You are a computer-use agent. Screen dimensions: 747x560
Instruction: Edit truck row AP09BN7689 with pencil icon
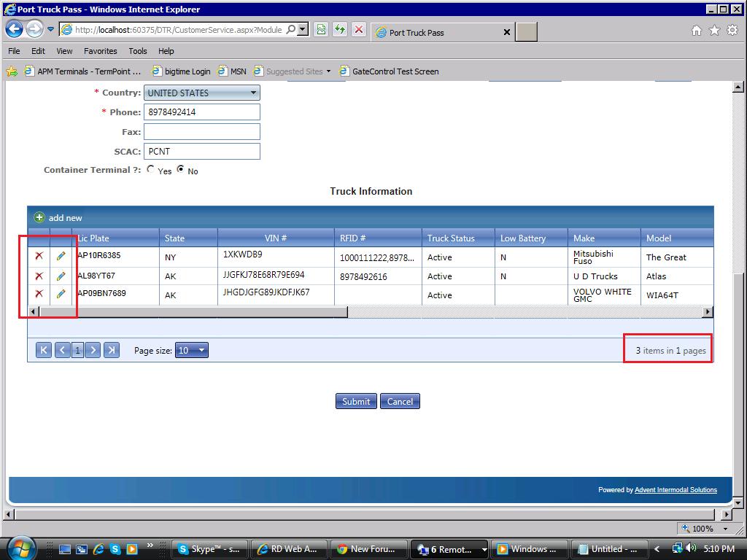(61, 294)
